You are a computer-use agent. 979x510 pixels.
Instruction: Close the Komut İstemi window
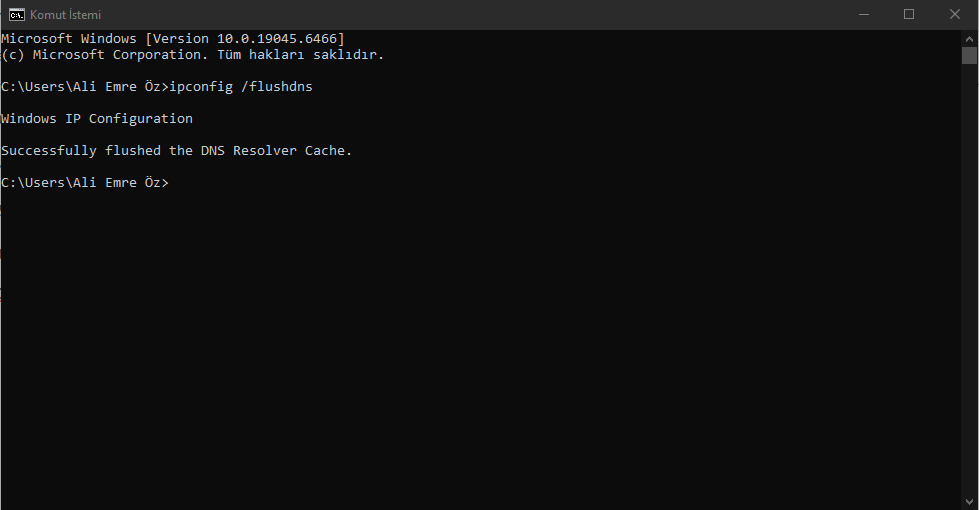(x=954, y=14)
